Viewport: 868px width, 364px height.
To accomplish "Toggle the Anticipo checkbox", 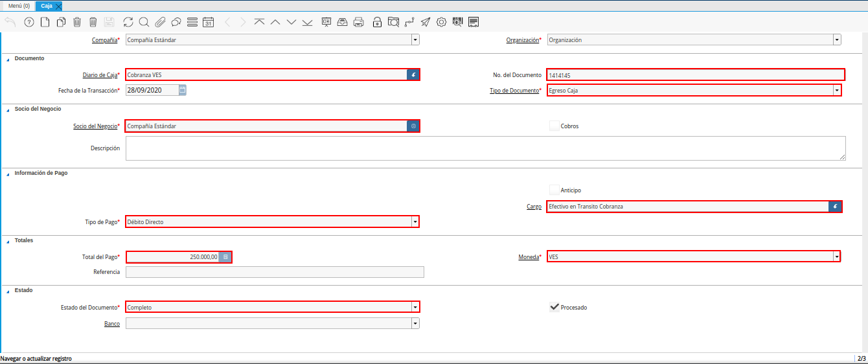I will [x=554, y=190].
